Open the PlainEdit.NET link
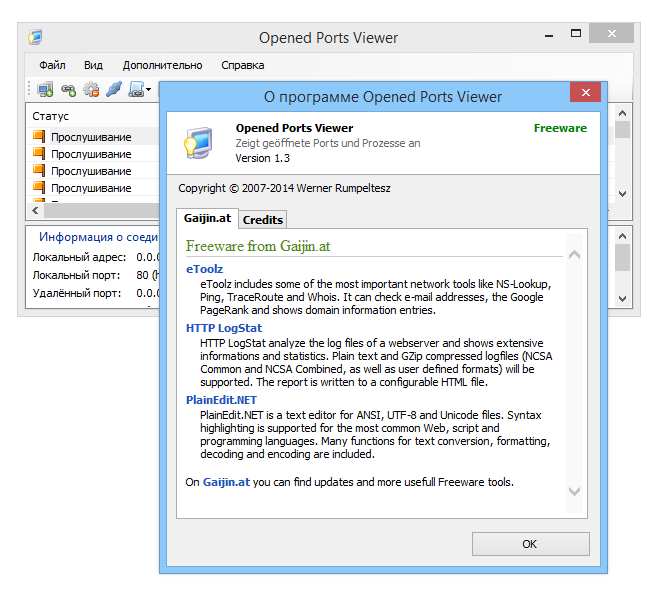This screenshot has width=647, height=593. 221,400
